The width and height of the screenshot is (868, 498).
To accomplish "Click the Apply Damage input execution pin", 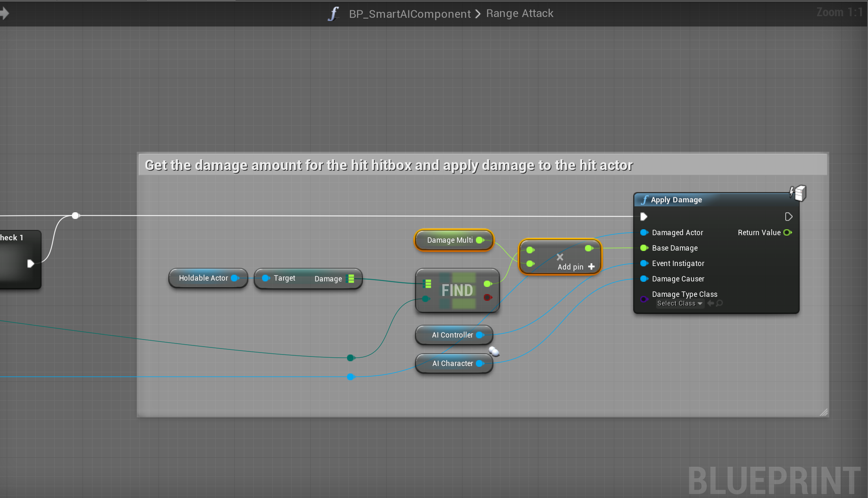I will tap(643, 217).
